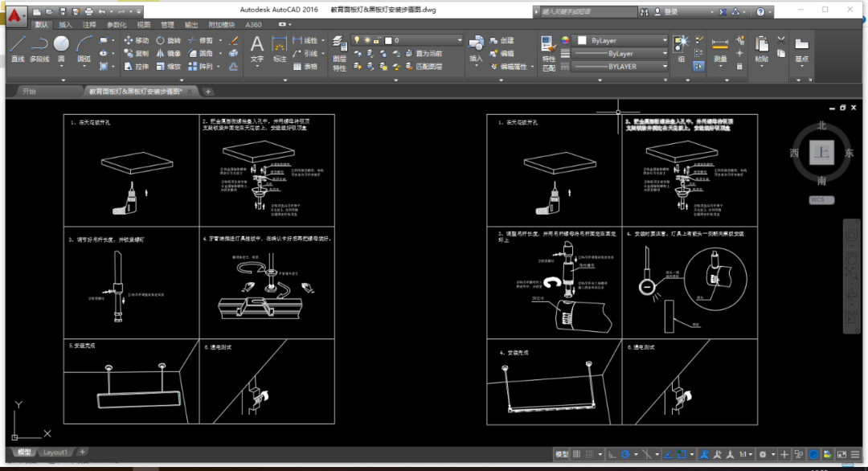Switch to the Insert (插入) ribbon tab
The image size is (868, 471).
tap(65, 25)
